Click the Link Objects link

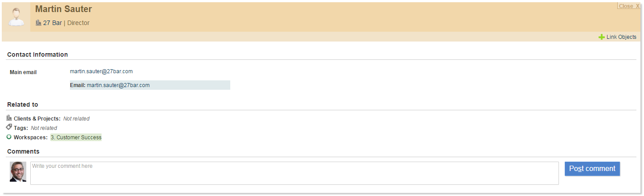point(621,37)
